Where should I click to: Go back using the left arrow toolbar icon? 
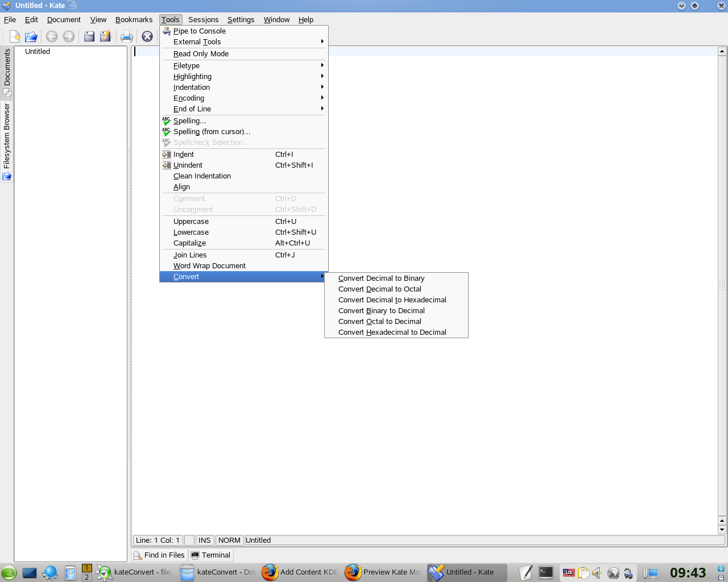click(x=52, y=36)
